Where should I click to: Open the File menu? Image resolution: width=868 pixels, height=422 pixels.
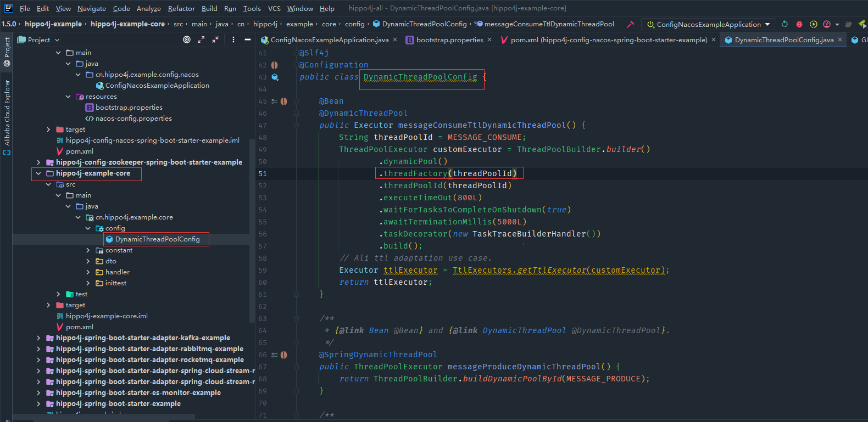click(25, 8)
